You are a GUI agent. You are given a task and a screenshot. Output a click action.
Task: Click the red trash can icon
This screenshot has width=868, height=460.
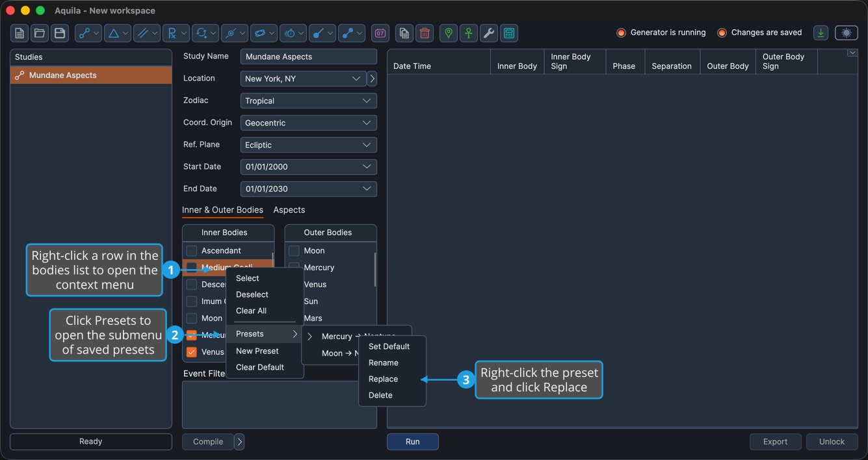click(x=425, y=33)
